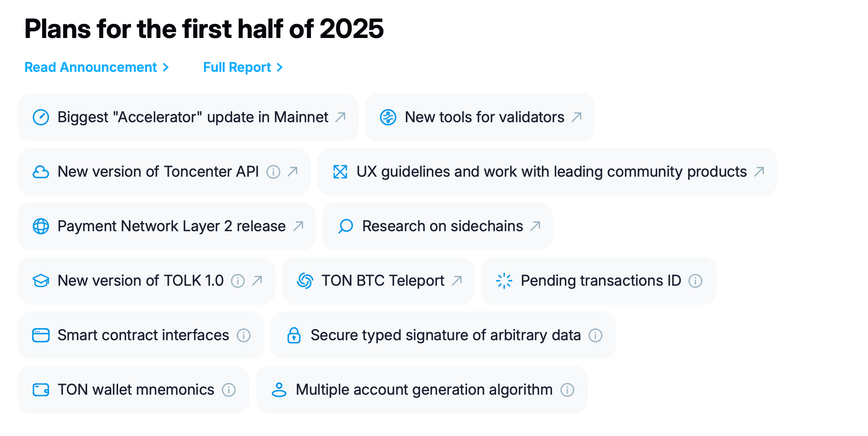The image size is (868, 436).
Task: Select the wallet icon on TON wallet mnemonics
Action: [40, 389]
